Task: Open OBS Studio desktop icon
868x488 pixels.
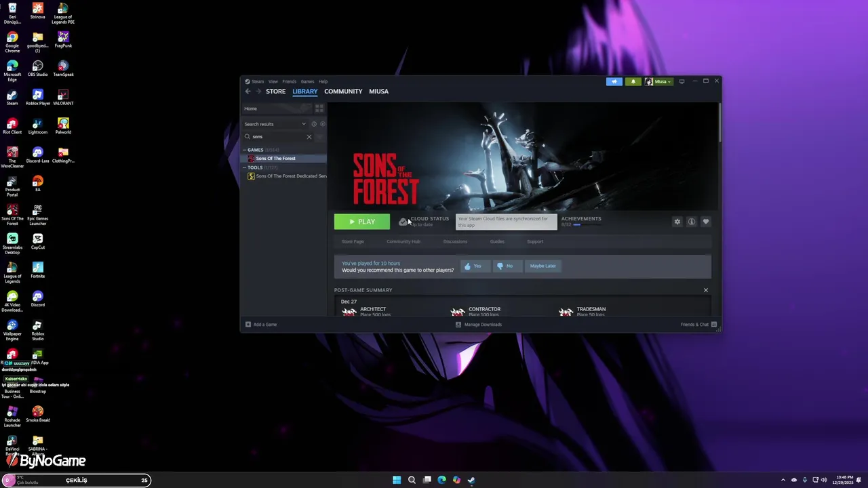Action: point(38,68)
